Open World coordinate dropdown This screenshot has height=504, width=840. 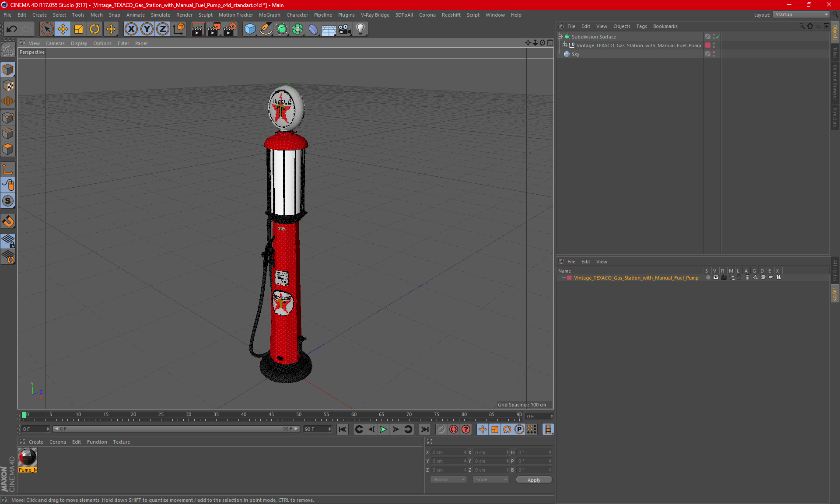point(448,479)
